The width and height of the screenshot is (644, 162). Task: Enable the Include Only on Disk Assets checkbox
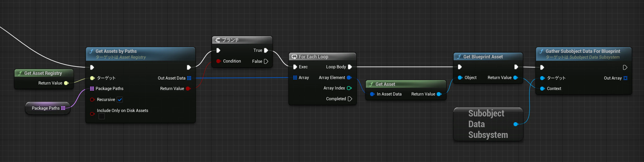(x=102, y=116)
